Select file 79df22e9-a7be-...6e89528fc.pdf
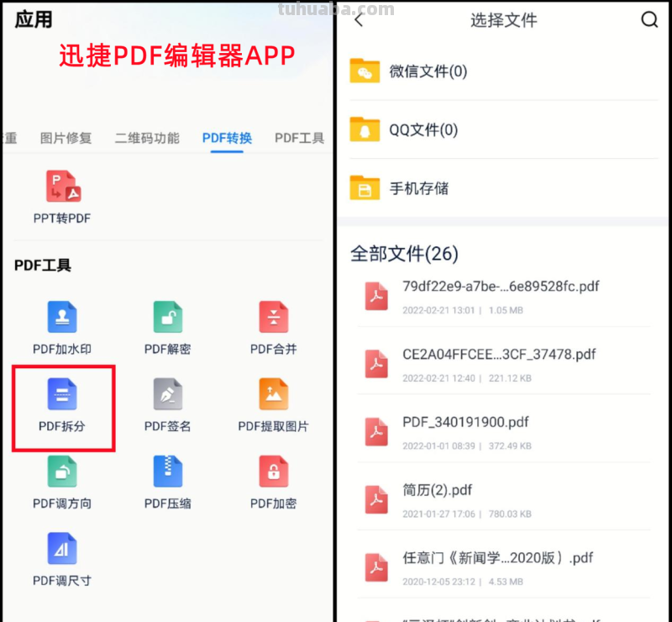This screenshot has width=672, height=622. tap(504, 297)
